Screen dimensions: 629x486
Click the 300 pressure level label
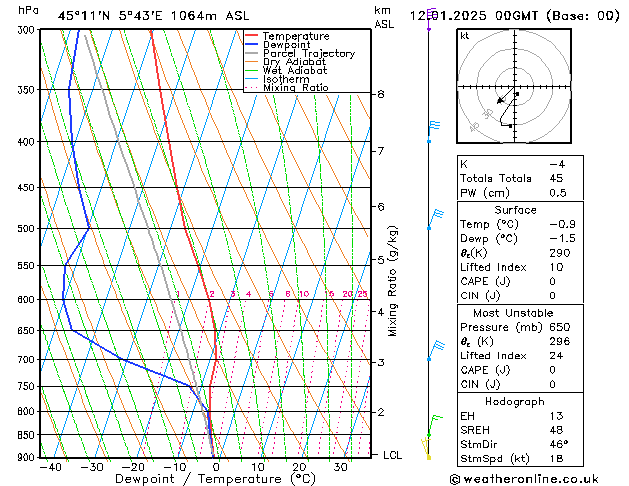tap(28, 30)
